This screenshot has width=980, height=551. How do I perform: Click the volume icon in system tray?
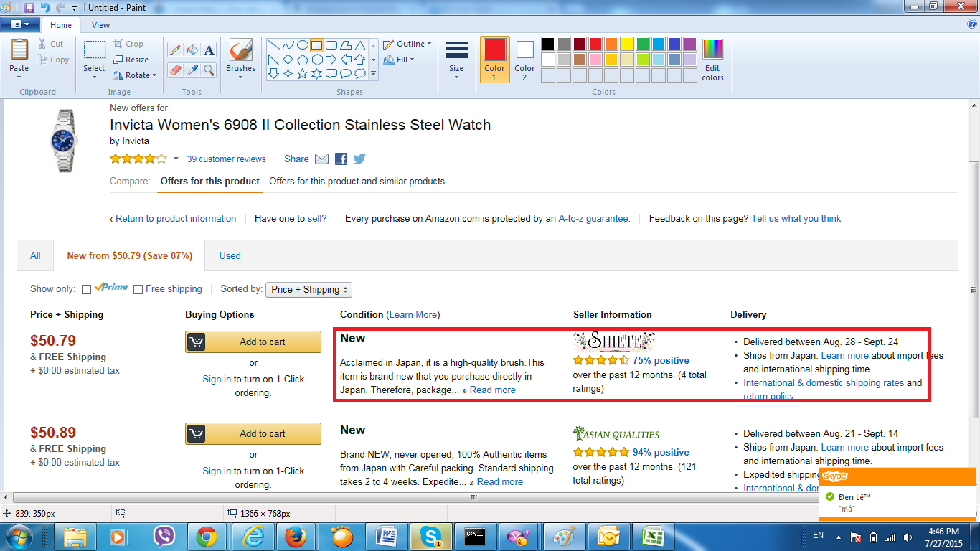pos(909,537)
